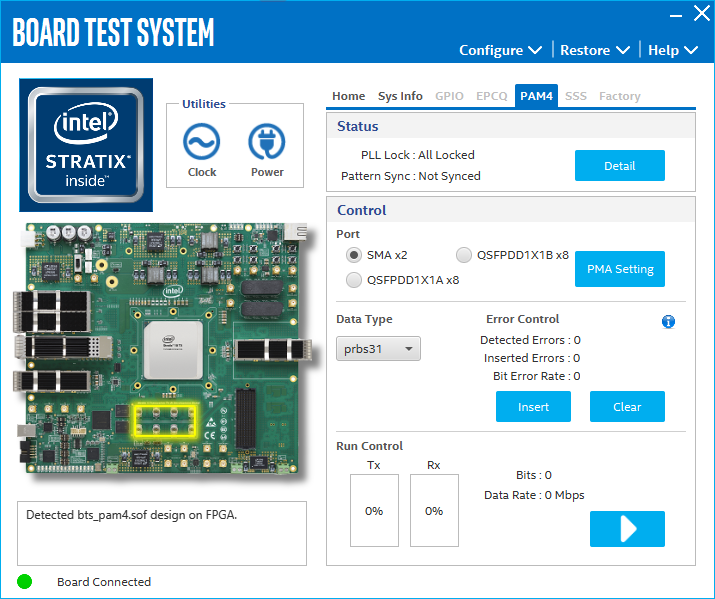Viewport: 715px width, 599px height.
Task: Switch to the Sys Info tab
Action: coord(400,96)
